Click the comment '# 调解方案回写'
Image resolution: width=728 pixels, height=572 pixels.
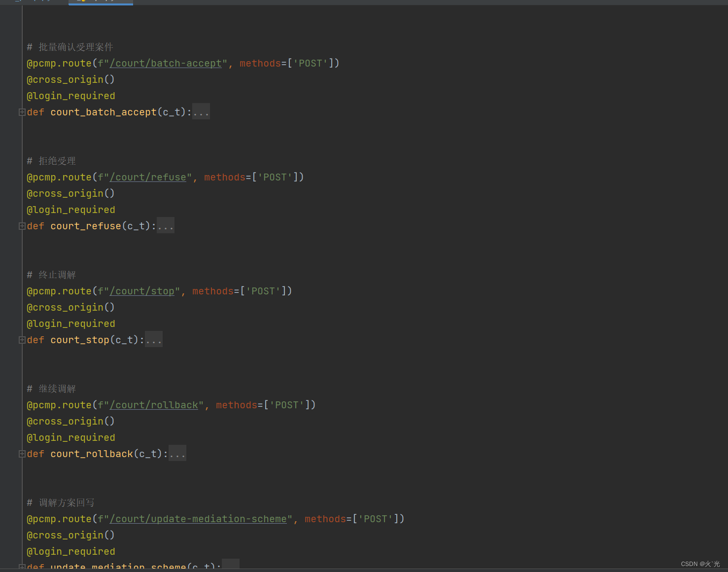coord(61,502)
